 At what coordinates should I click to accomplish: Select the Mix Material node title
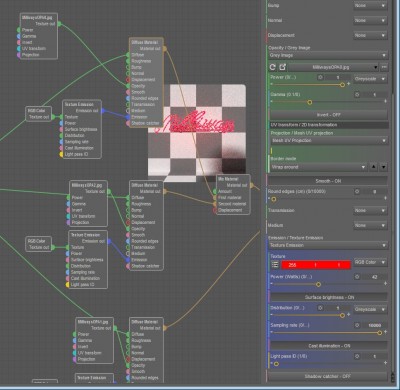[228, 179]
